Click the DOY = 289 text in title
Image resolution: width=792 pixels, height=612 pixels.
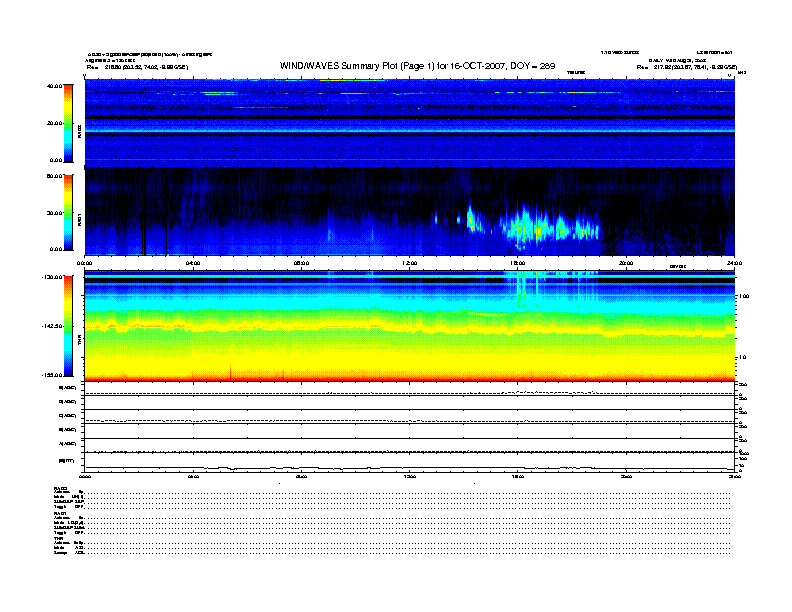coord(532,66)
